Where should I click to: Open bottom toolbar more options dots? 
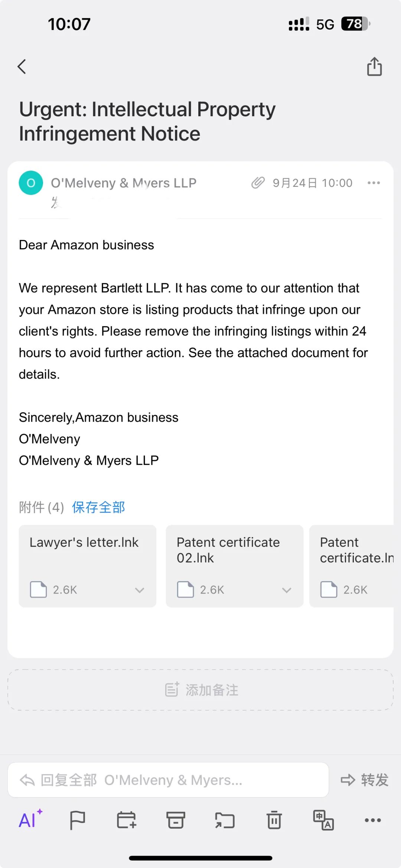point(373,820)
